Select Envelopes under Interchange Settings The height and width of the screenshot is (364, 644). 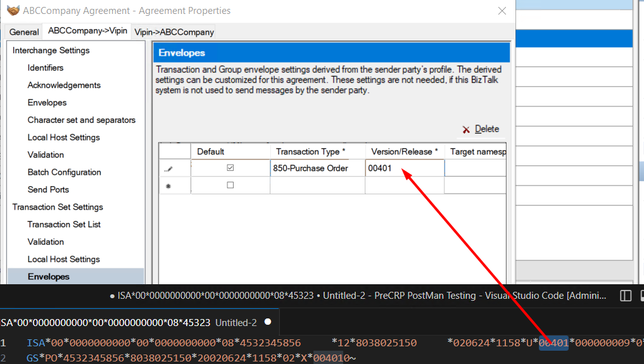tap(47, 103)
